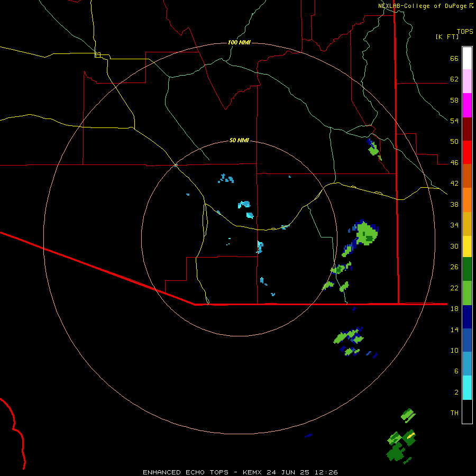Click the legend value 66
Viewport: 476px width, 476px height.
(x=454, y=58)
